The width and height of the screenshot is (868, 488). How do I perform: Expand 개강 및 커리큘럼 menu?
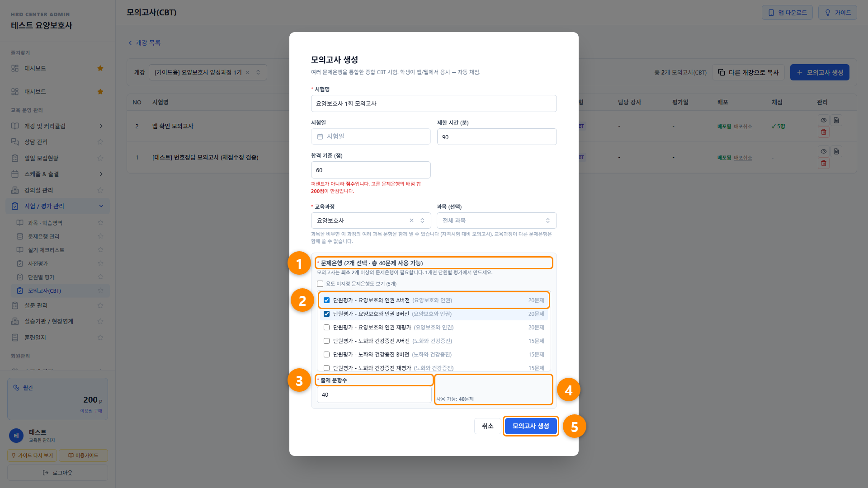click(57, 126)
